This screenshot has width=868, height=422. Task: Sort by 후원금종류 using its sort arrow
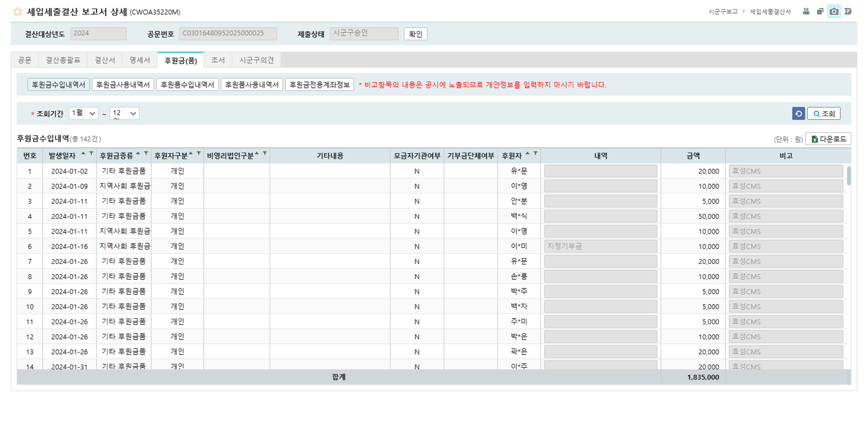pos(138,154)
